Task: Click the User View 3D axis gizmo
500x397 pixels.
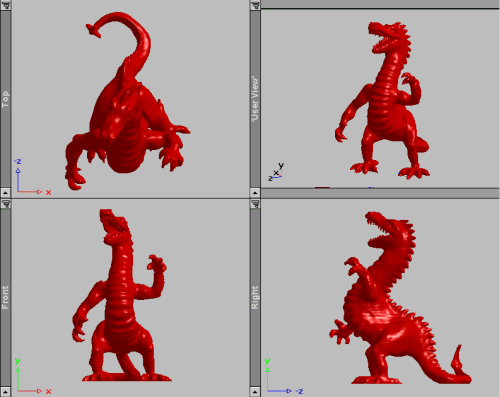Action: pos(276,172)
